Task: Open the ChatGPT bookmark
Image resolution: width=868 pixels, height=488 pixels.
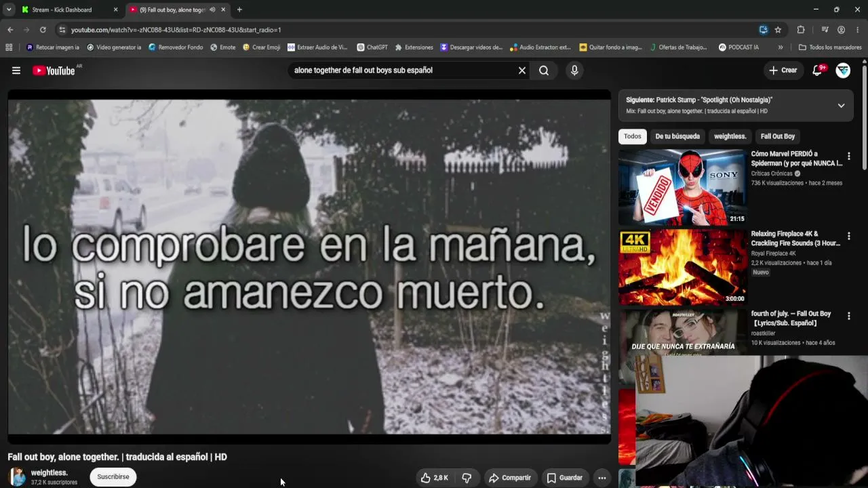Action: coord(372,47)
